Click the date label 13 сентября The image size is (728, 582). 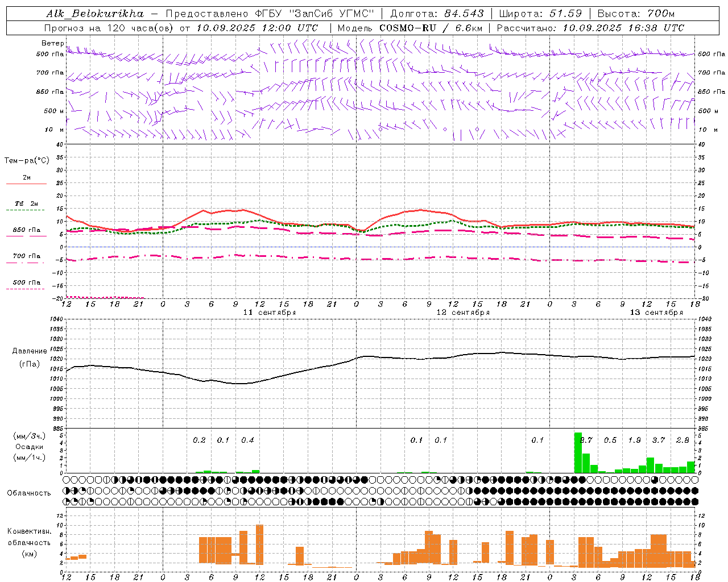tap(656, 313)
